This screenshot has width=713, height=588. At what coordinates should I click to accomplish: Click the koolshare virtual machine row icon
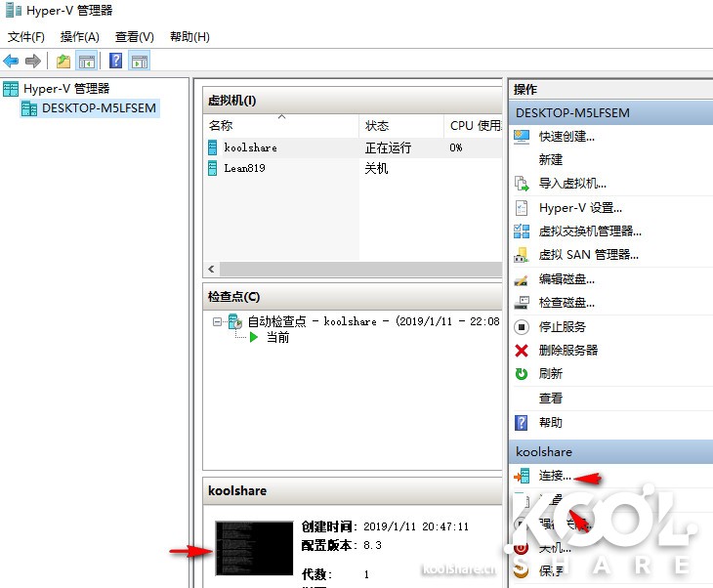pos(212,147)
